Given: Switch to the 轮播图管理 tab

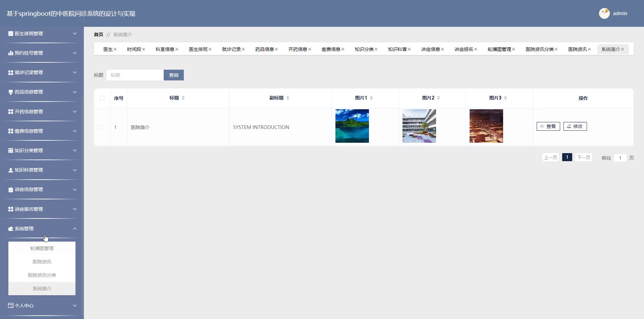Looking at the screenshot, I should (x=499, y=49).
